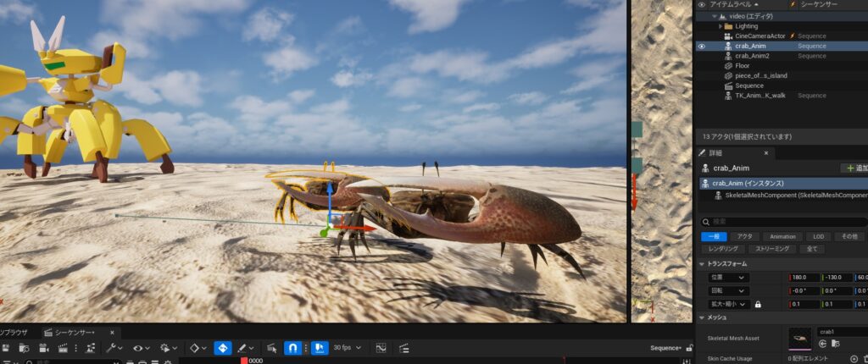Screen dimensions: 868x364
Task: Toggle the scale lock icon
Action: tap(758, 304)
